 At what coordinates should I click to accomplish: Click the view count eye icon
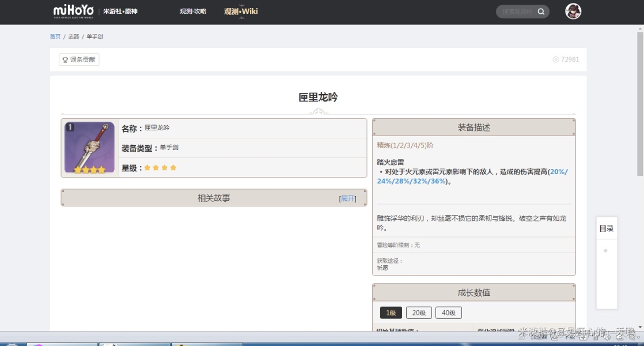(556, 59)
